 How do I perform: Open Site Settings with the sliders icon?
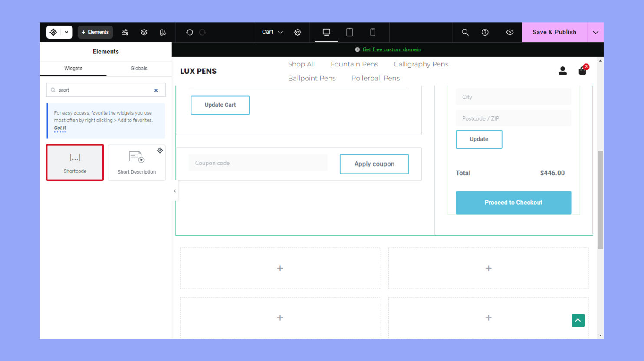pos(125,32)
